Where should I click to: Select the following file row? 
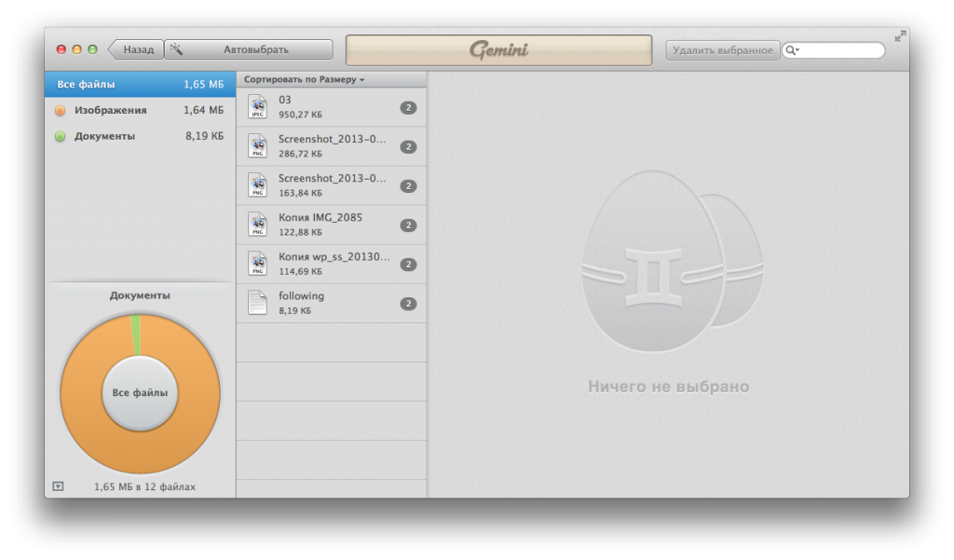pos(332,304)
